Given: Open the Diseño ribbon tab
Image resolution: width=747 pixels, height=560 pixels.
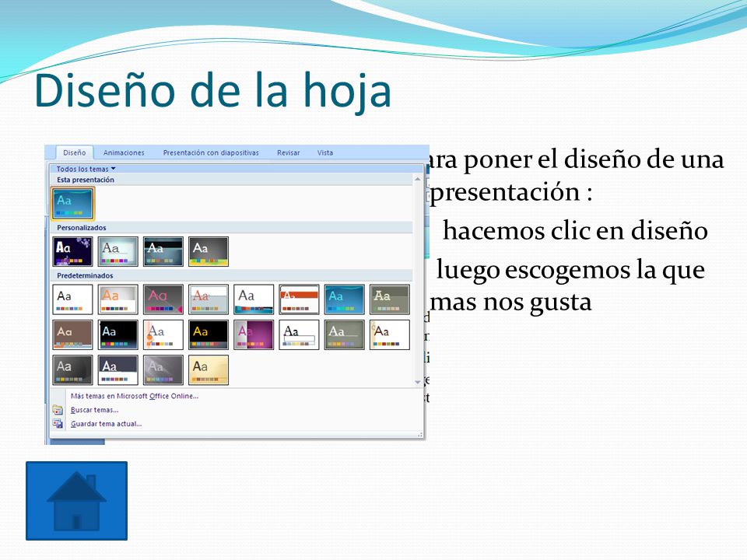Looking at the screenshot, I should [x=75, y=153].
